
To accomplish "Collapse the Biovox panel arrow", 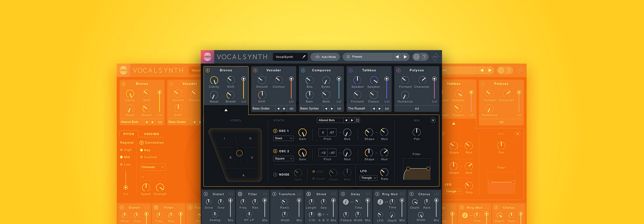I will pyautogui.click(x=226, y=110).
